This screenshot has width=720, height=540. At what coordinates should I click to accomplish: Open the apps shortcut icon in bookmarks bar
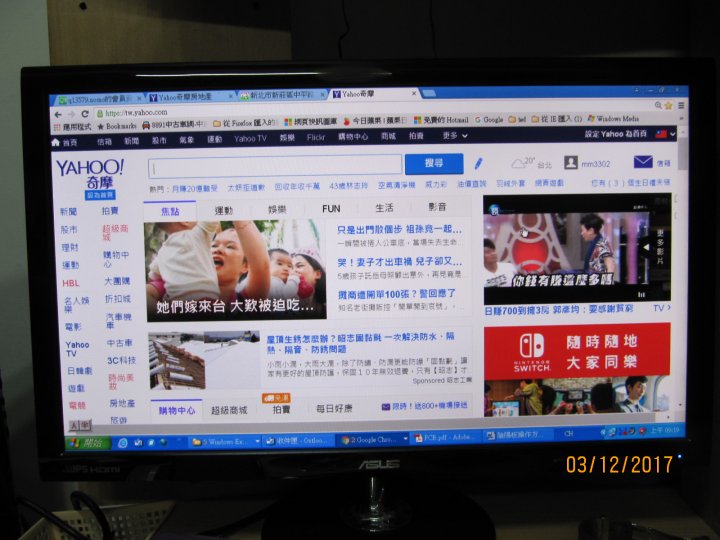click(57, 127)
